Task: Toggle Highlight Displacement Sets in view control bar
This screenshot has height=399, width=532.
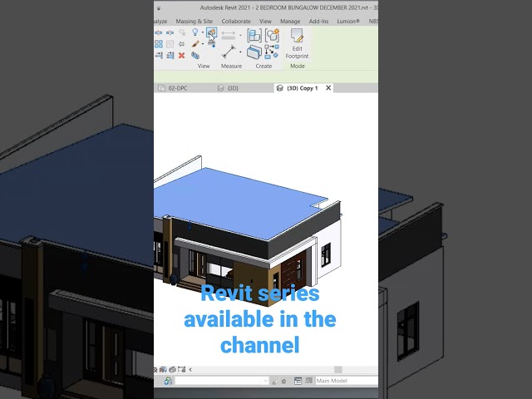Action: (172, 369)
